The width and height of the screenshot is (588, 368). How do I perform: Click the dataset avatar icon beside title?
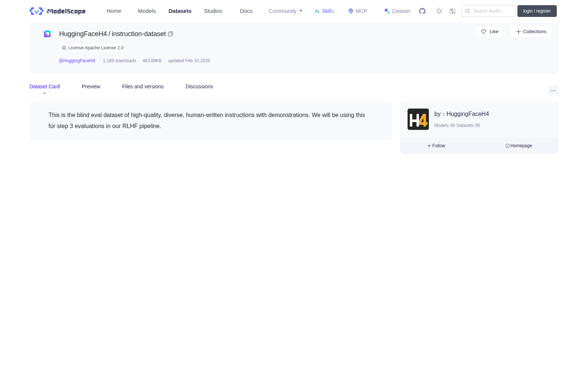[x=47, y=34]
